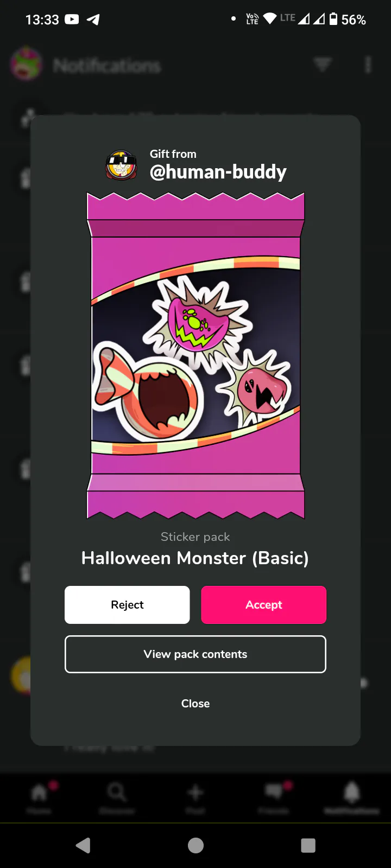The width and height of the screenshot is (391, 868).
Task: Tap the Android home circle button
Action: click(x=195, y=845)
